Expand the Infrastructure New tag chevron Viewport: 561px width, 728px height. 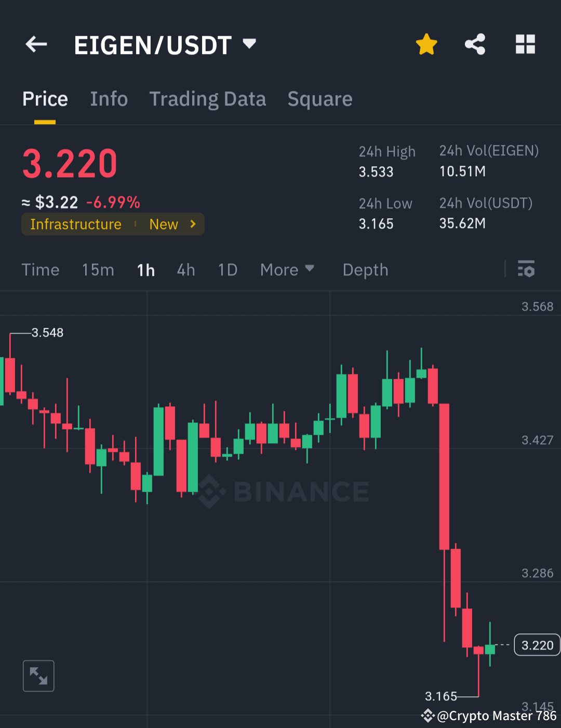(x=192, y=224)
